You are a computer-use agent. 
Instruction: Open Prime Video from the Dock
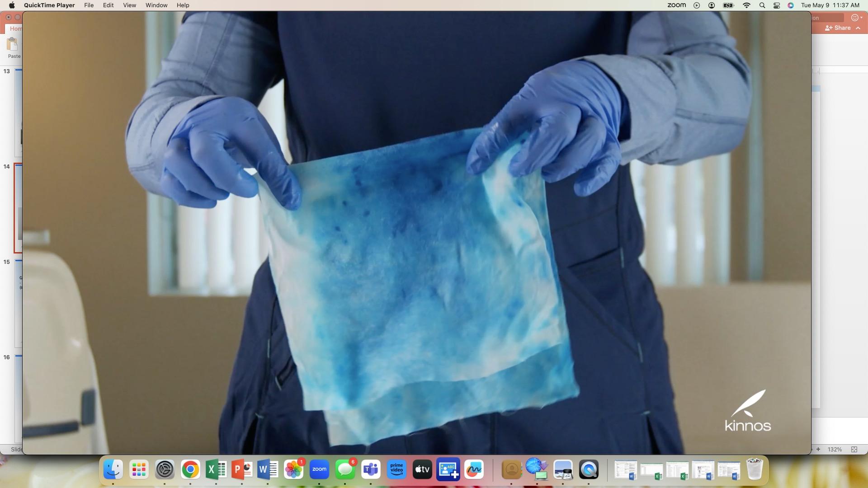tap(396, 470)
